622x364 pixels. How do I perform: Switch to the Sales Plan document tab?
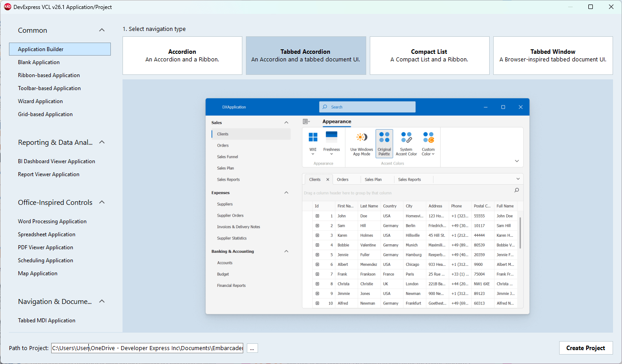pos(377,179)
